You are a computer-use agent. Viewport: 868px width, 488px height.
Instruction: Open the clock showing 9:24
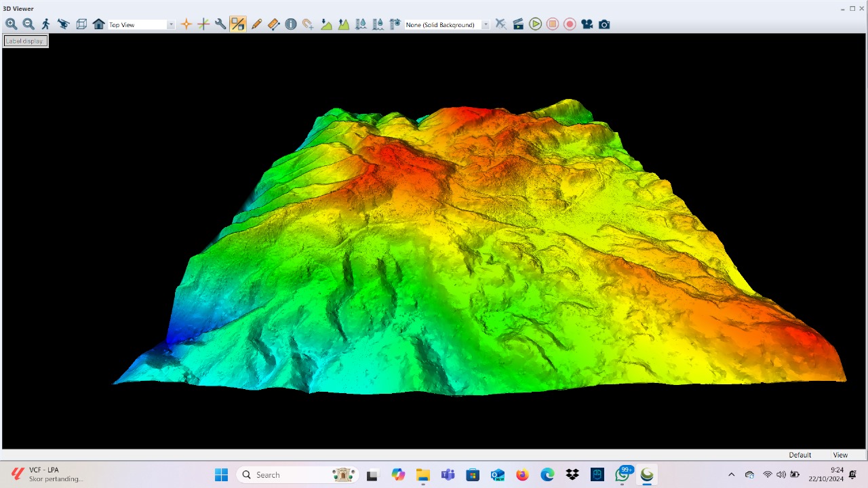click(825, 474)
